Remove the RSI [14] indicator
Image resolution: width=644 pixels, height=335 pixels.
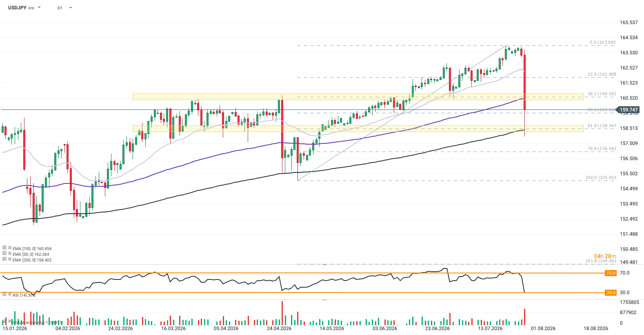tap(9, 295)
